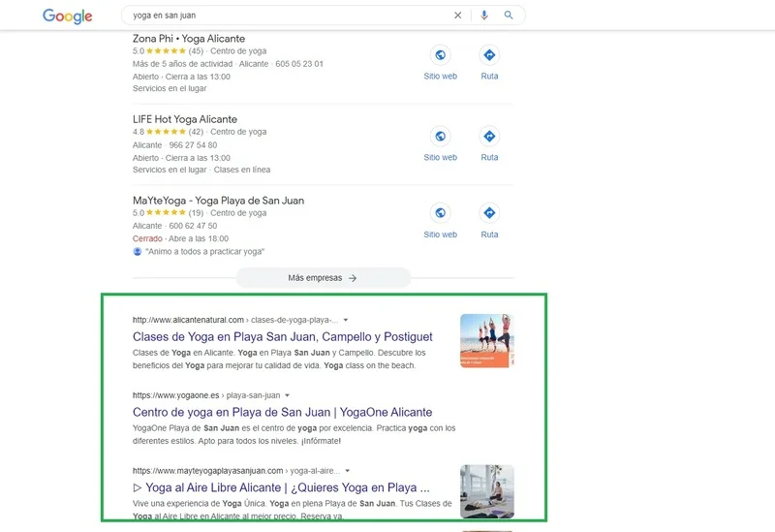
Task: Click the Más empresas button
Action: pyautogui.click(x=323, y=277)
